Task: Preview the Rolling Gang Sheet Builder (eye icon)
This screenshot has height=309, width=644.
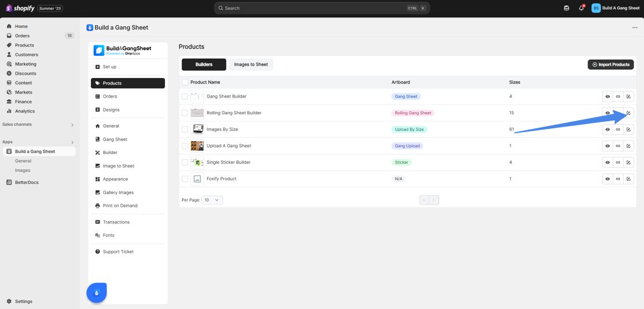Action: tap(607, 113)
